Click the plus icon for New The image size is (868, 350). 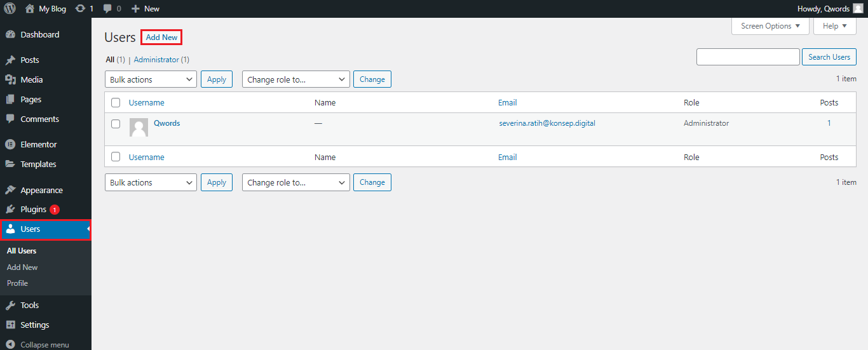(x=135, y=9)
